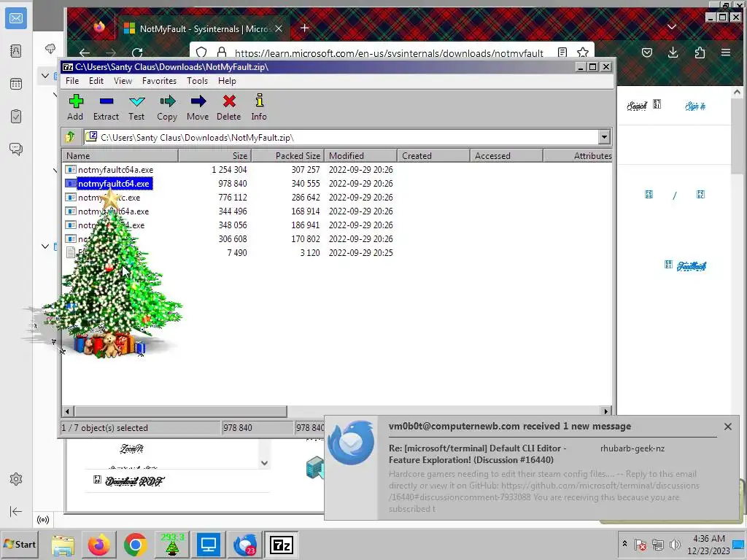Open the Tools menu in 7-Zip
Screen dimensions: 747x560
(197, 81)
